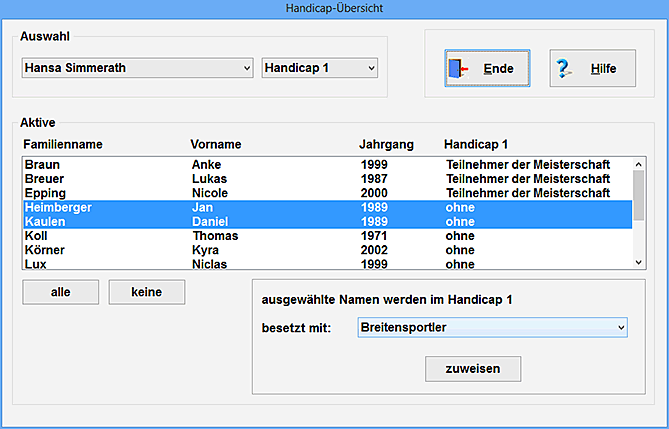The image size is (669, 429).
Task: Select the Koll Thomas entry
Action: point(326,236)
